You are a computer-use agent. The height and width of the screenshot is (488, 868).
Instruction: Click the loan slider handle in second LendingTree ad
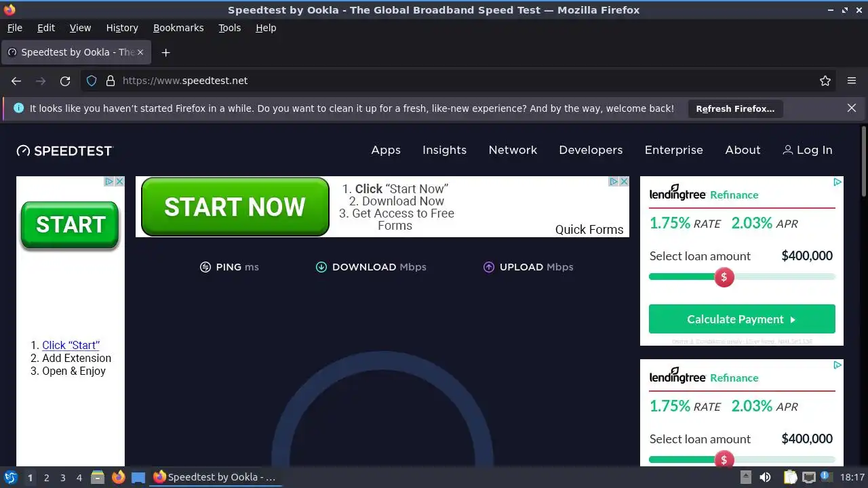(724, 460)
